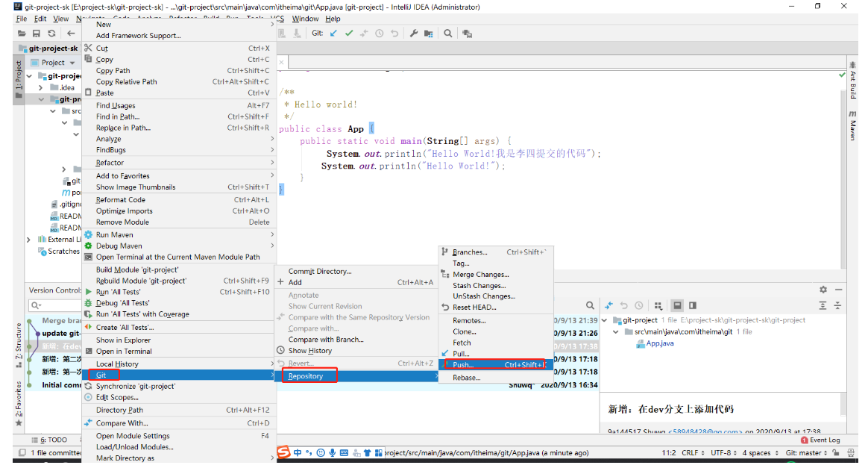Select Push... in the Repository submenu
This screenshot has width=868, height=471.
tap(495, 364)
